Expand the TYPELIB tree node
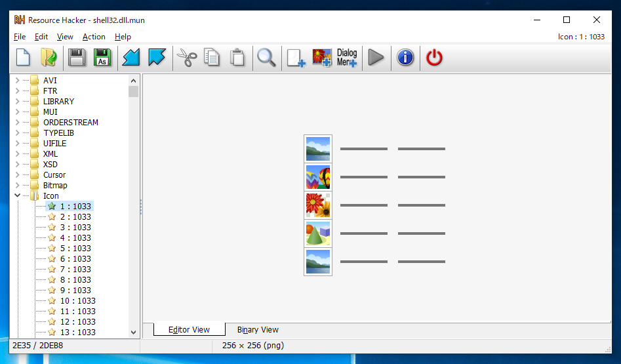621x364 pixels. [x=17, y=132]
